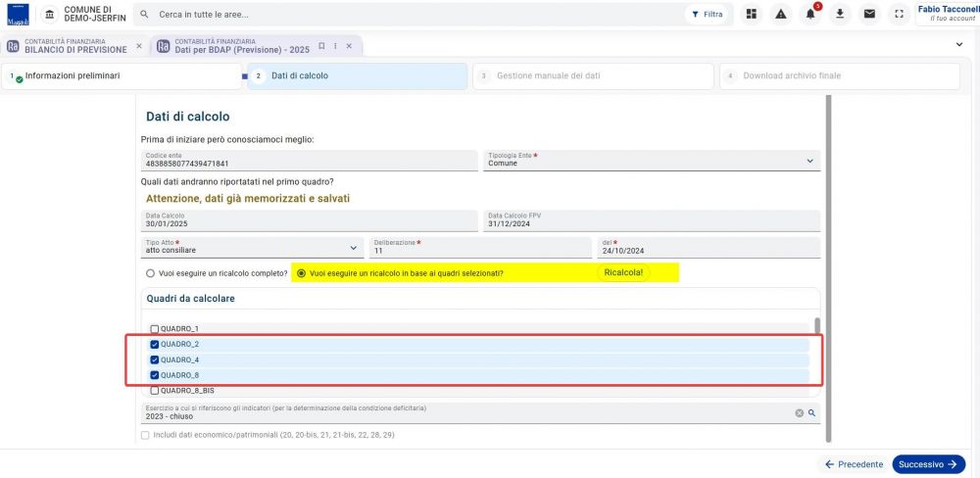
Task: Click the Filtra button
Action: (707, 14)
